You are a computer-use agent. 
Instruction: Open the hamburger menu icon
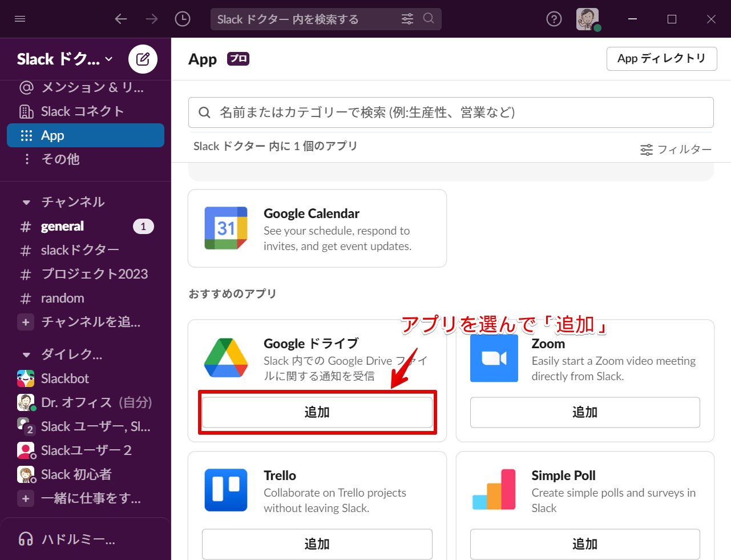coord(20,19)
